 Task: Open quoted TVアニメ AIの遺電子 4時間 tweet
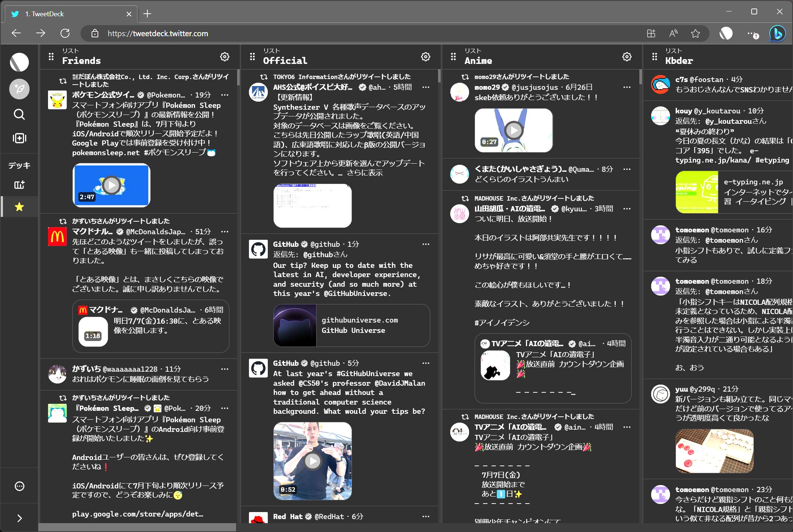[x=553, y=368]
